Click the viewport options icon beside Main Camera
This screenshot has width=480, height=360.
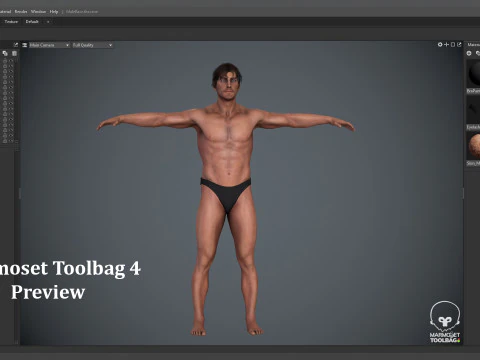click(25, 45)
